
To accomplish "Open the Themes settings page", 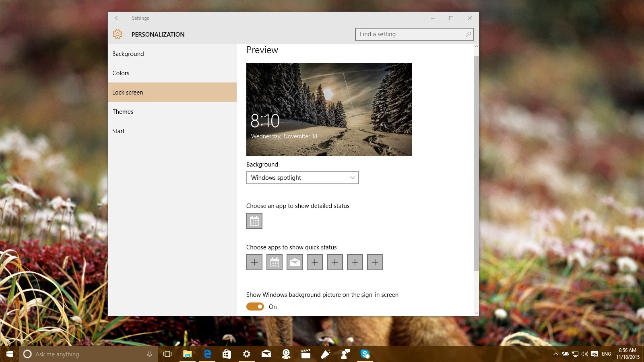I will point(123,112).
